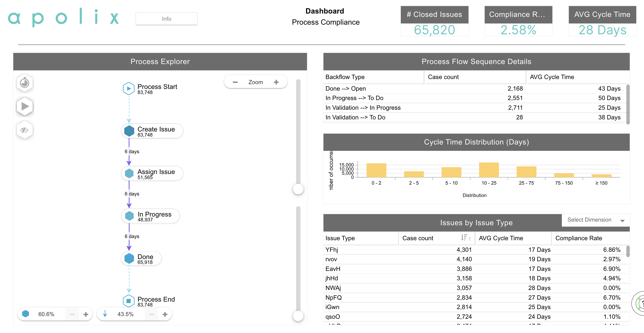Select the Assign Issue activity node
Image resolution: width=644 pixels, height=333 pixels.
point(152,173)
